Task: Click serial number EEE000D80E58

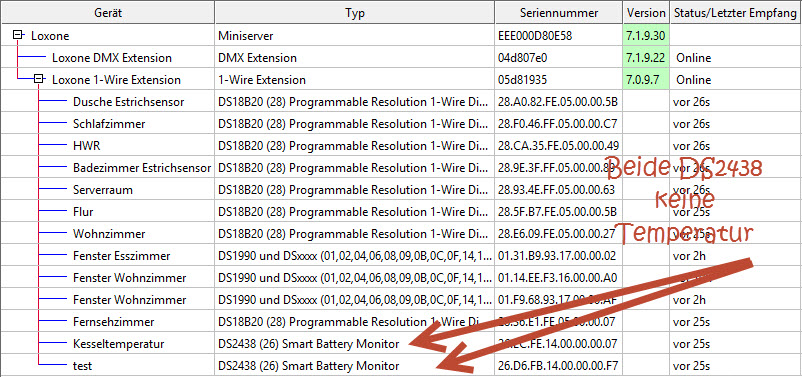Action: [536, 36]
